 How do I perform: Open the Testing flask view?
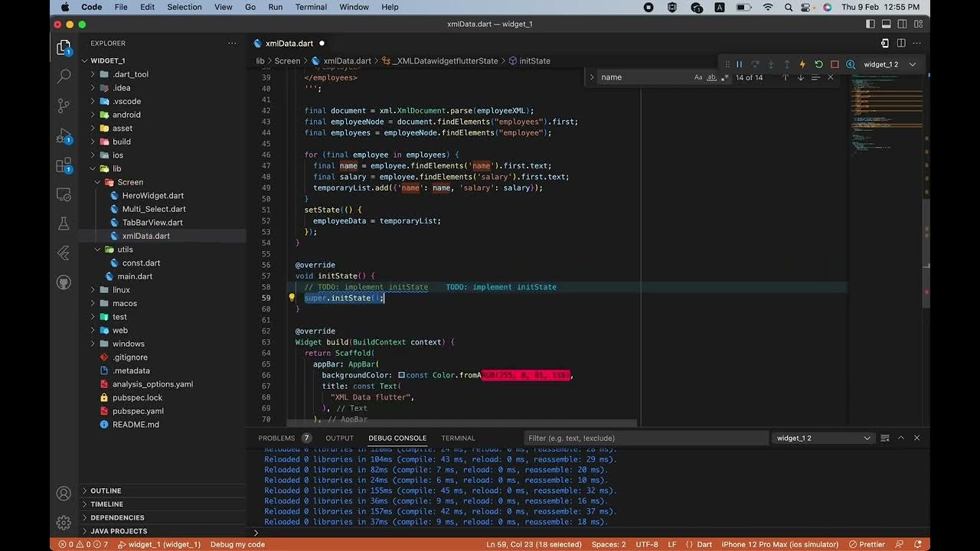point(64,223)
